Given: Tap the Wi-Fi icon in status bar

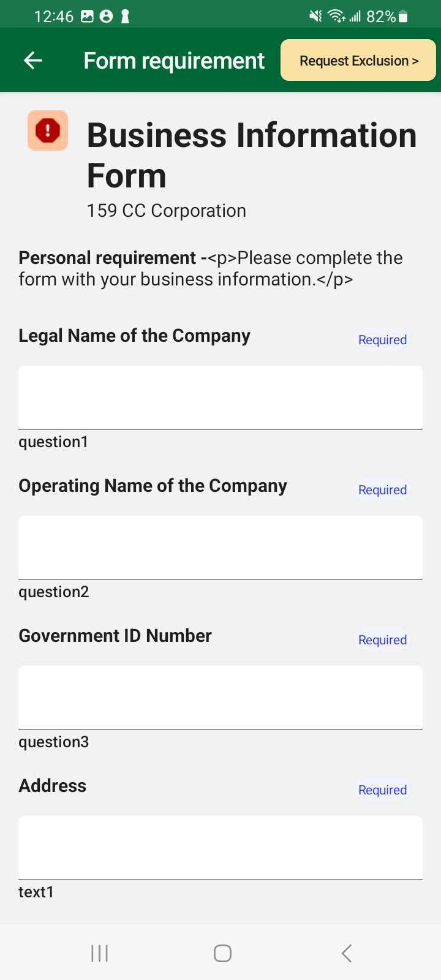Looking at the screenshot, I should (336, 17).
